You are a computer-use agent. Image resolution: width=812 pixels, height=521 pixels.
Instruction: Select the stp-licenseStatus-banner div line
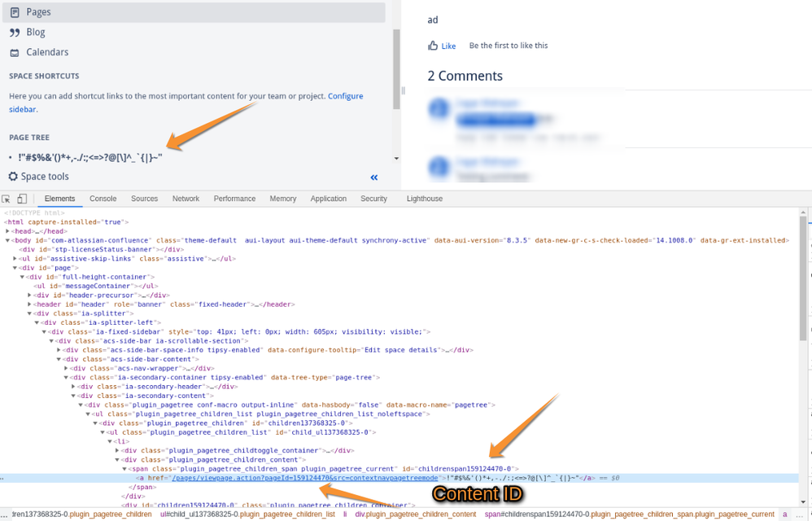click(x=102, y=250)
